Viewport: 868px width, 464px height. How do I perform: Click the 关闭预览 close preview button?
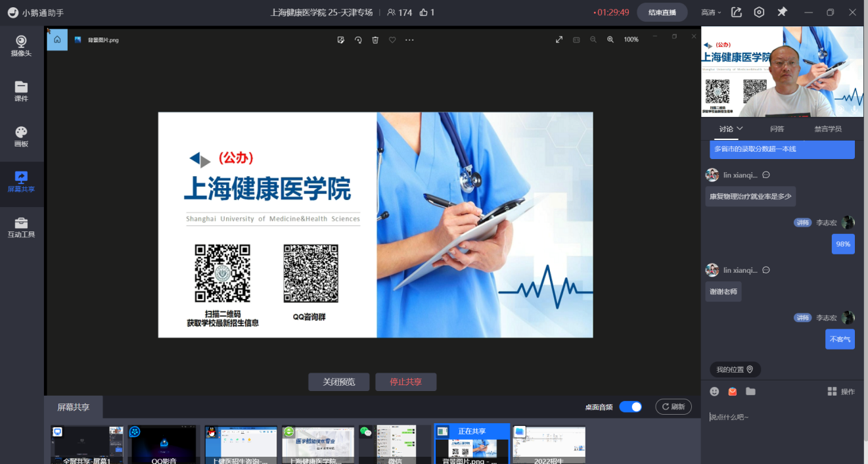pos(339,382)
